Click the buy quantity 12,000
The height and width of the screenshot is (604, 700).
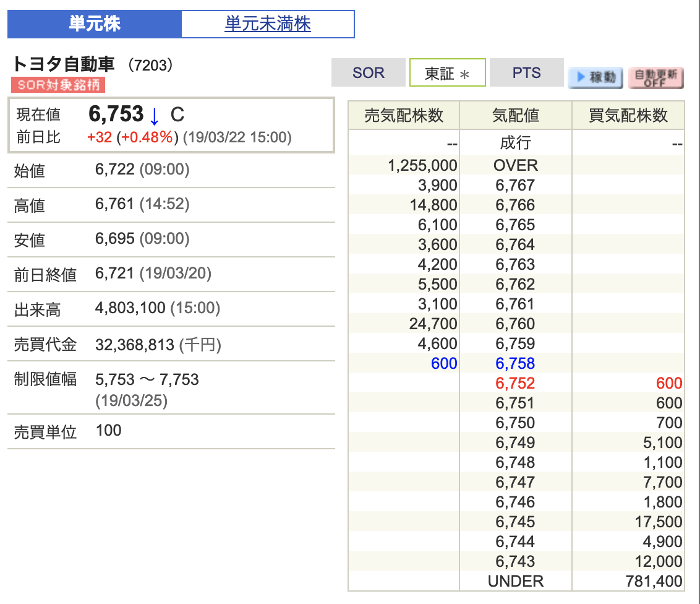click(659, 561)
